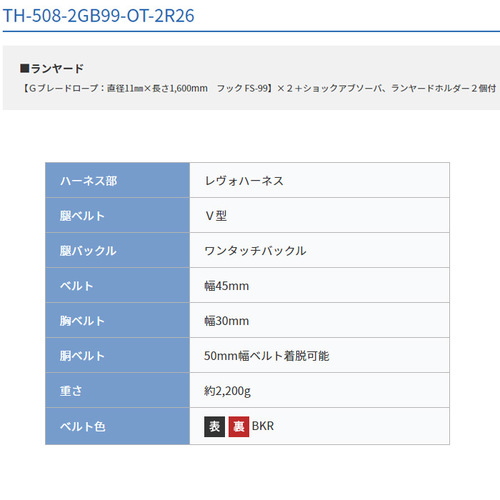Click the 胴ベルト header cell
The width and height of the screenshot is (500, 500).
[117, 355]
